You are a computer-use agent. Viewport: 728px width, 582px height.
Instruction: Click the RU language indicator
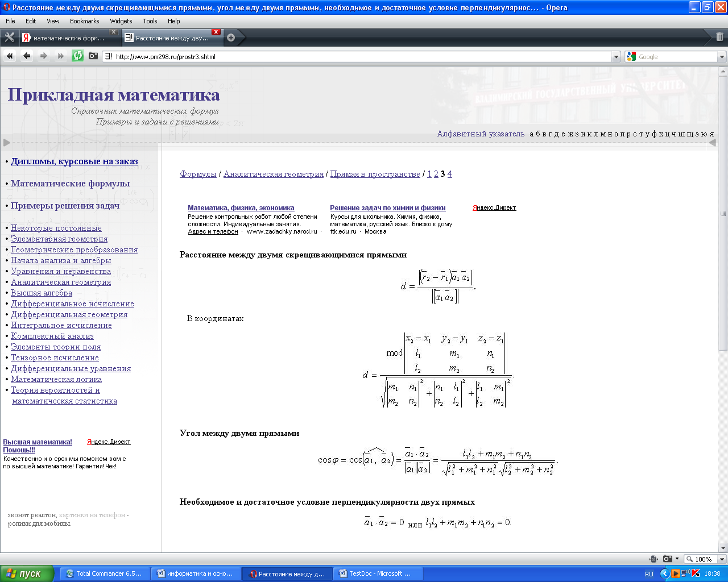(x=649, y=574)
